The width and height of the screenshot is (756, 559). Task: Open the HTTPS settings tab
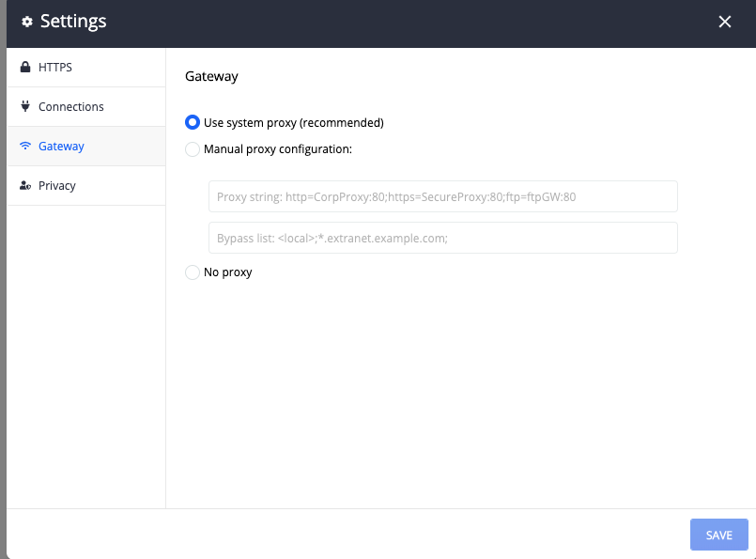pyautogui.click(x=55, y=68)
